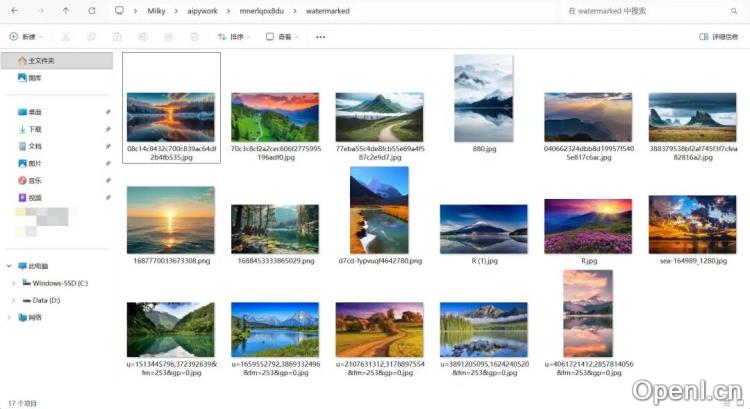
Task: Toggle the details pane button
Action: click(720, 37)
